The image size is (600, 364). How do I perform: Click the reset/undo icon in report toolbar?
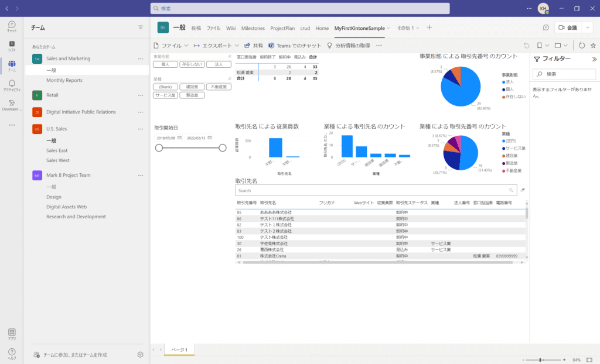527,46
